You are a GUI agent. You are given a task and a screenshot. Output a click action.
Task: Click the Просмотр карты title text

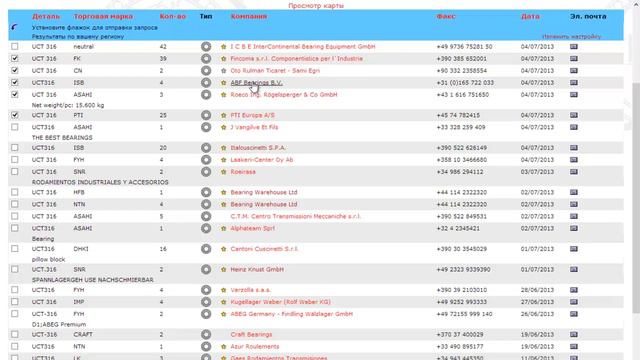(316, 6)
